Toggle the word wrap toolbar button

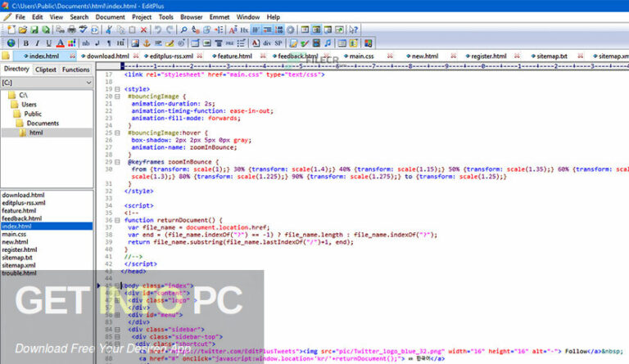[256, 29]
